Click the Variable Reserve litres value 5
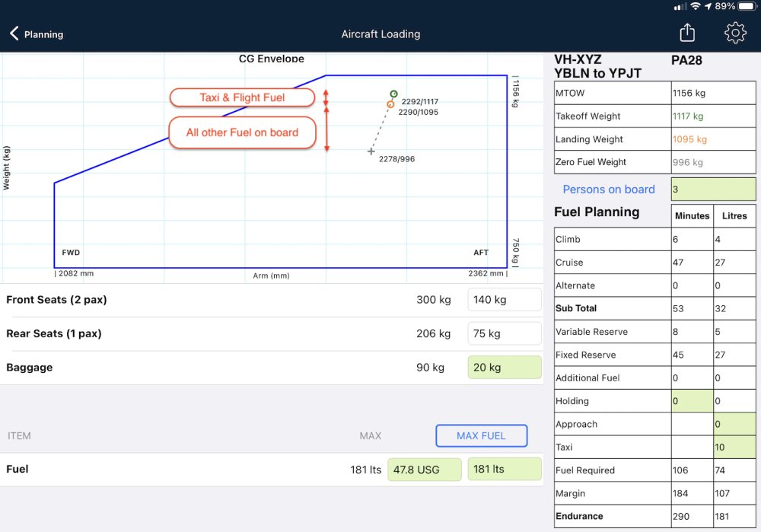 (718, 332)
